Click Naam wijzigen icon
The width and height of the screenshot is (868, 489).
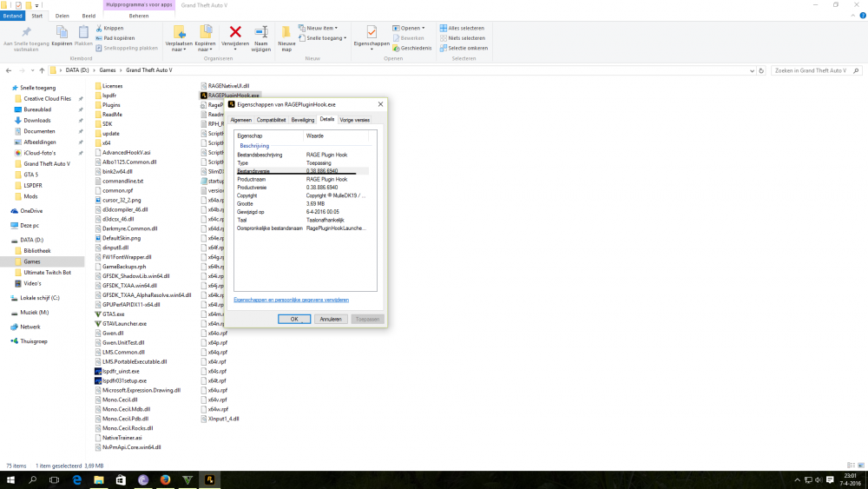(x=260, y=39)
